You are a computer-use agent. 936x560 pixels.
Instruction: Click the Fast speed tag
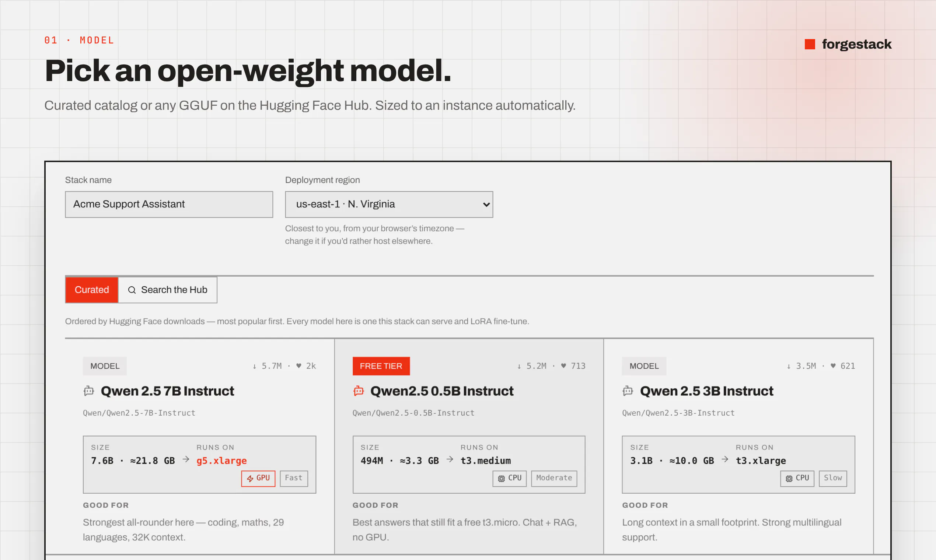(x=294, y=478)
